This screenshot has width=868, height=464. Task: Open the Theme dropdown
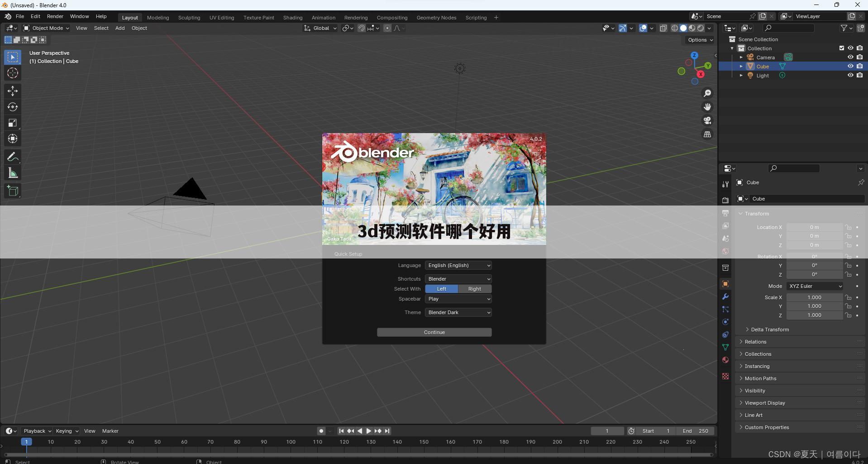coord(458,312)
